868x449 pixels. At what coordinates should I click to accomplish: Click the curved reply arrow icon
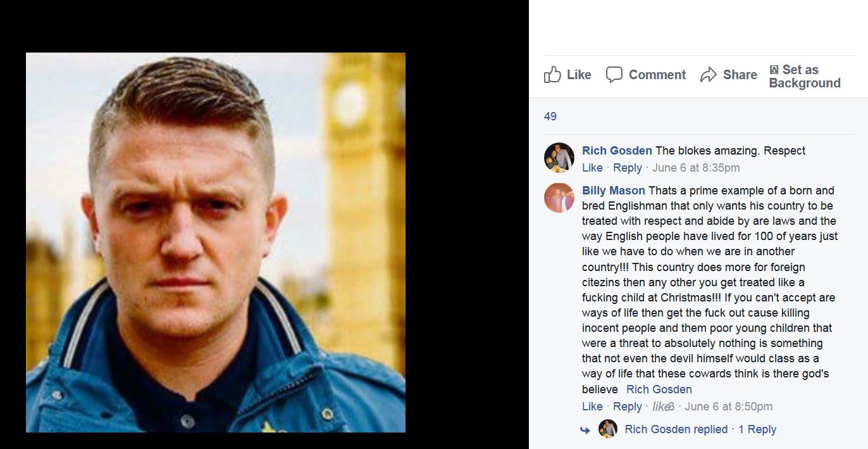pyautogui.click(x=585, y=430)
